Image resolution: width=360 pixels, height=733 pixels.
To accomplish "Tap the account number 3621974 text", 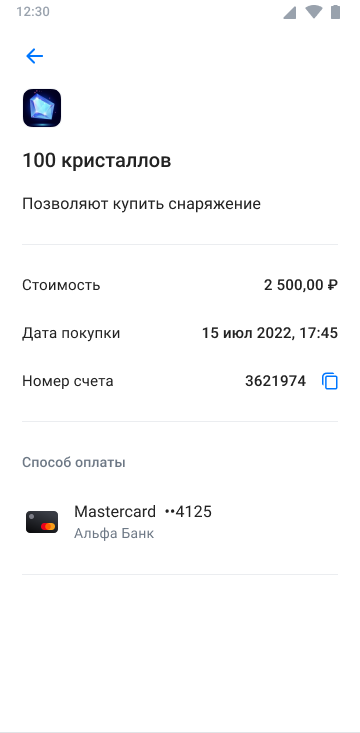I will [275, 381].
